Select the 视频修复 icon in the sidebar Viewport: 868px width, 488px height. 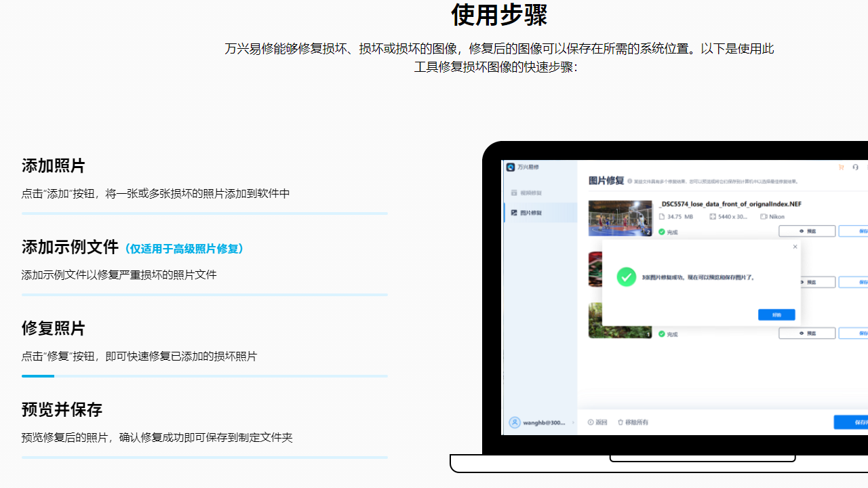click(x=514, y=192)
